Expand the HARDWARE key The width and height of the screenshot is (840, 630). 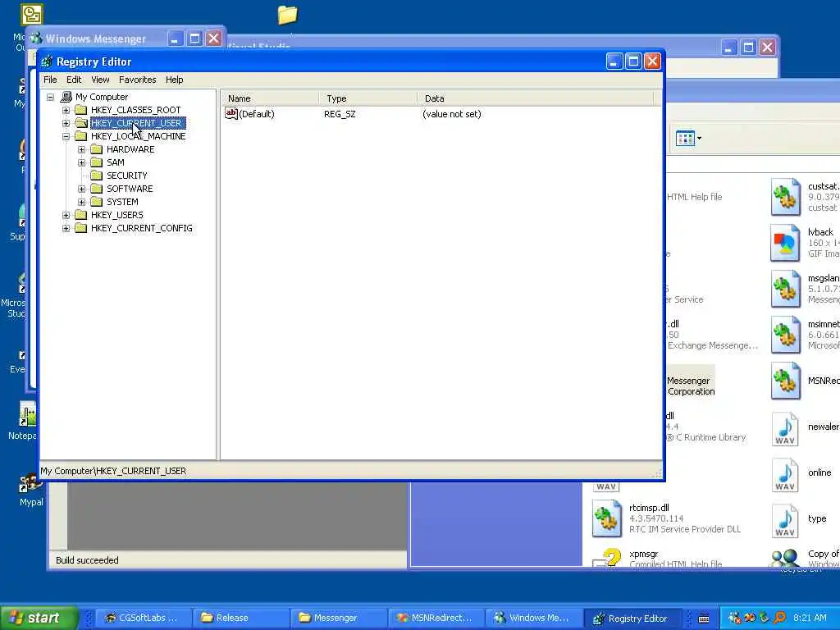tap(81, 149)
